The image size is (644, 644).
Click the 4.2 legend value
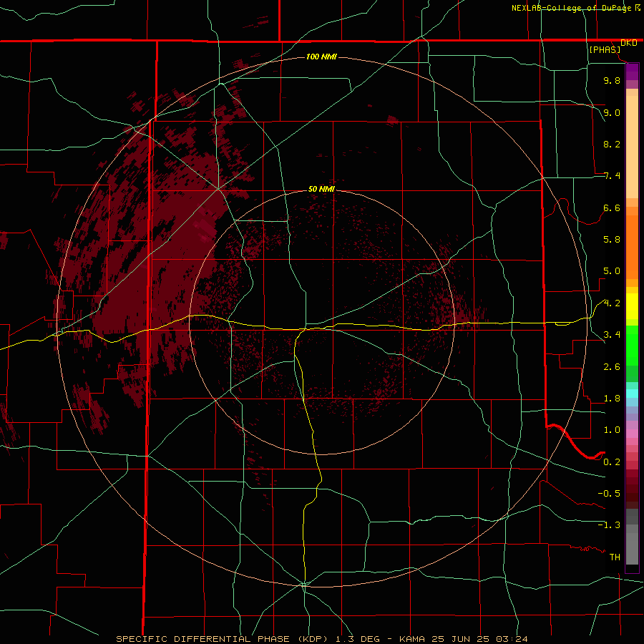point(612,303)
